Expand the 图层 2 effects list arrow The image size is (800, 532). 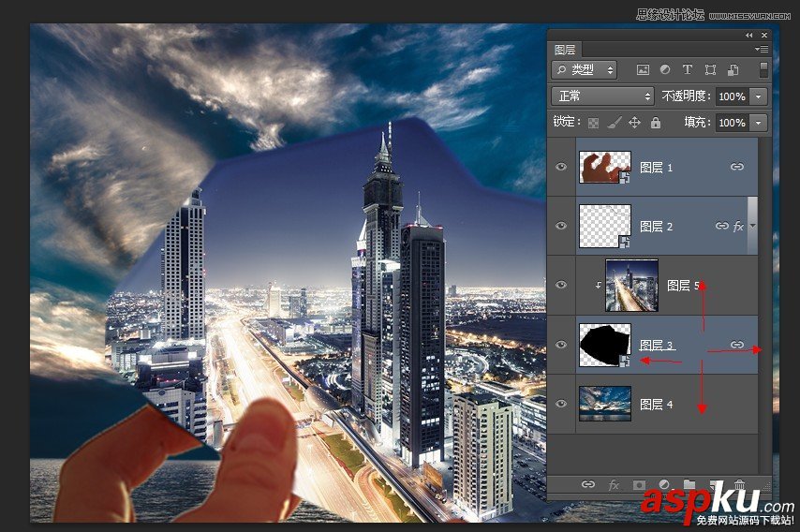pos(752,226)
